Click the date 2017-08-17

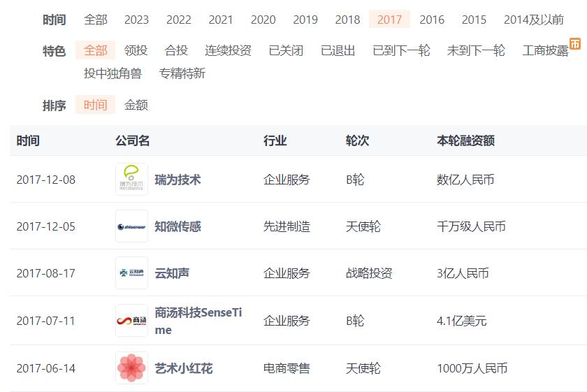[x=45, y=273]
